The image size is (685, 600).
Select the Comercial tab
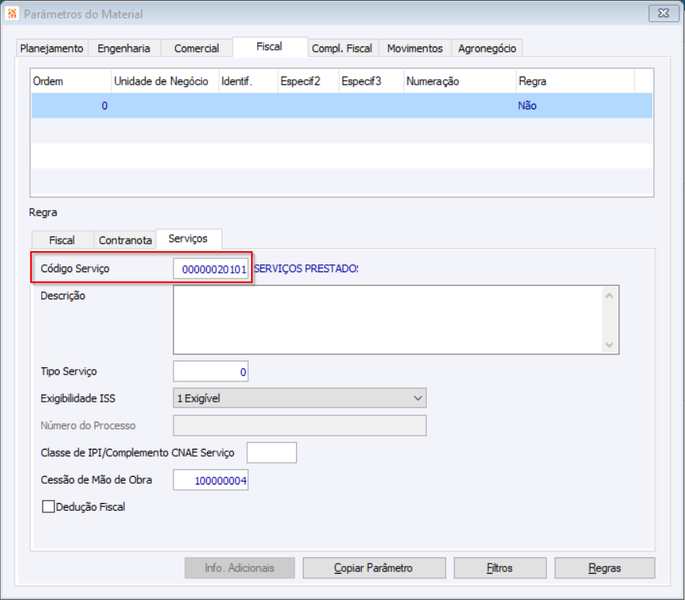[197, 48]
